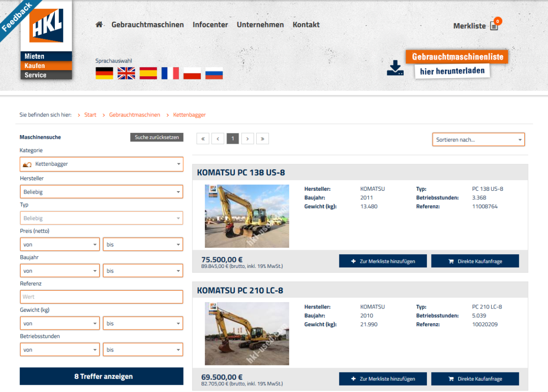The width and height of the screenshot is (548, 392).
Task: Select Service in logo menu
Action: [x=46, y=75]
